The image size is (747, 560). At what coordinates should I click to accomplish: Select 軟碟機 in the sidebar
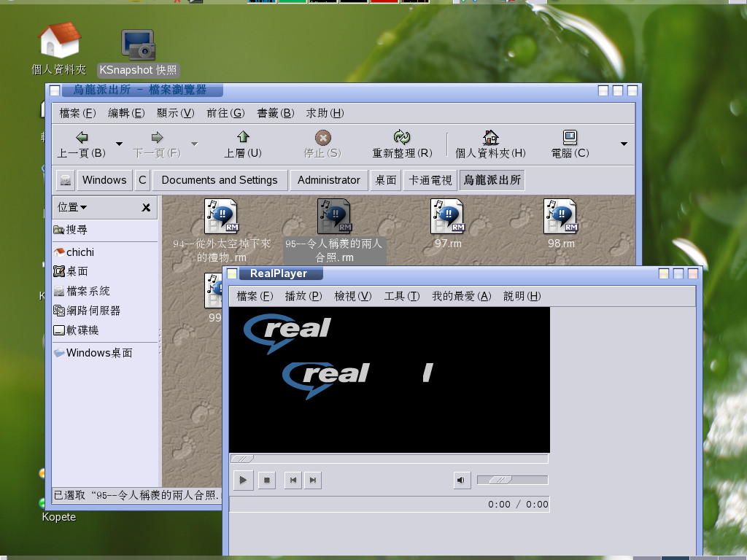(76, 330)
